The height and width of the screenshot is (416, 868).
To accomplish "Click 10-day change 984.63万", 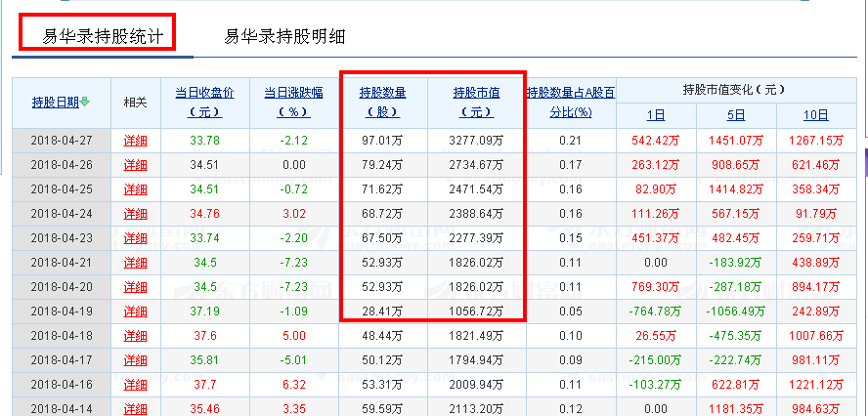I will [816, 409].
